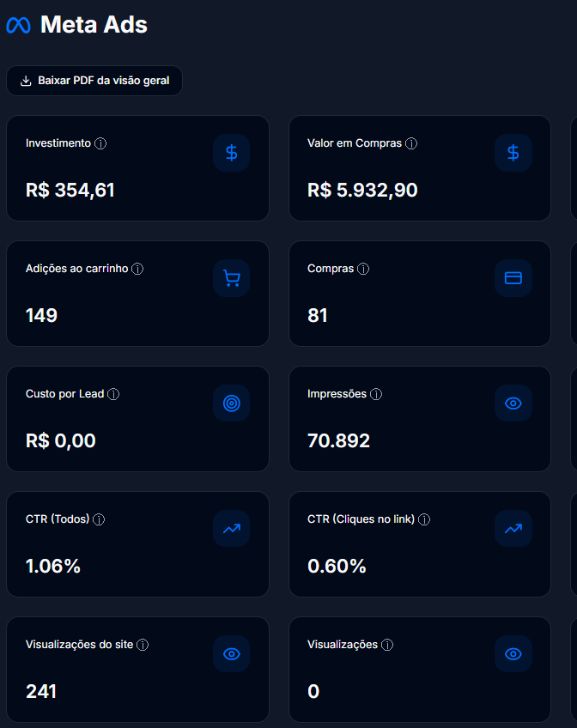This screenshot has width=577, height=728.
Task: Click the dollar icon on the Investimento card
Action: pos(231,153)
